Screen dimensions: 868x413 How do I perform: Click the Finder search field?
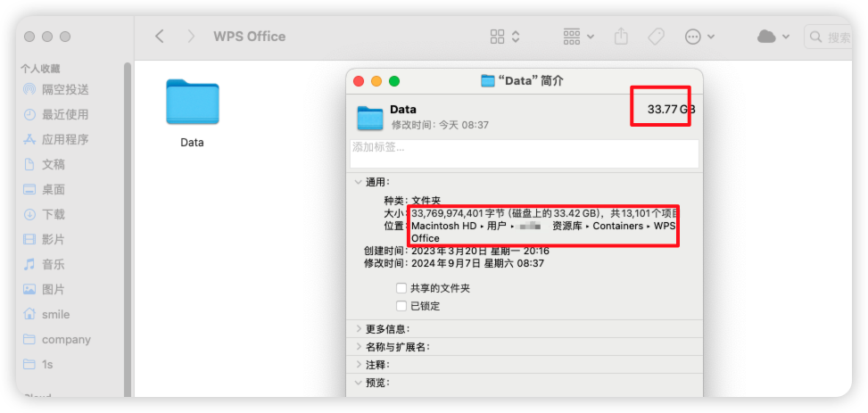(x=828, y=37)
